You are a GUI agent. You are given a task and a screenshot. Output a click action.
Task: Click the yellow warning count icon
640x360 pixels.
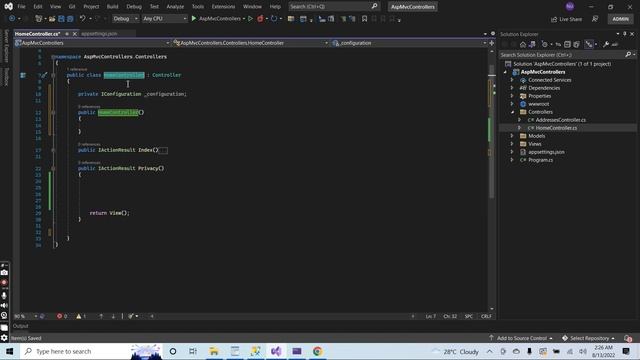[x=79, y=316]
